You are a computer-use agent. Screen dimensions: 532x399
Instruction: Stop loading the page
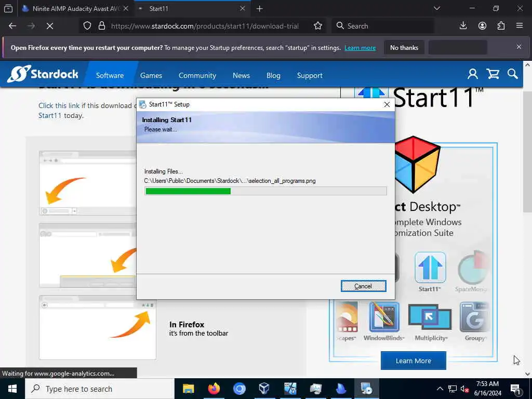[x=50, y=26]
